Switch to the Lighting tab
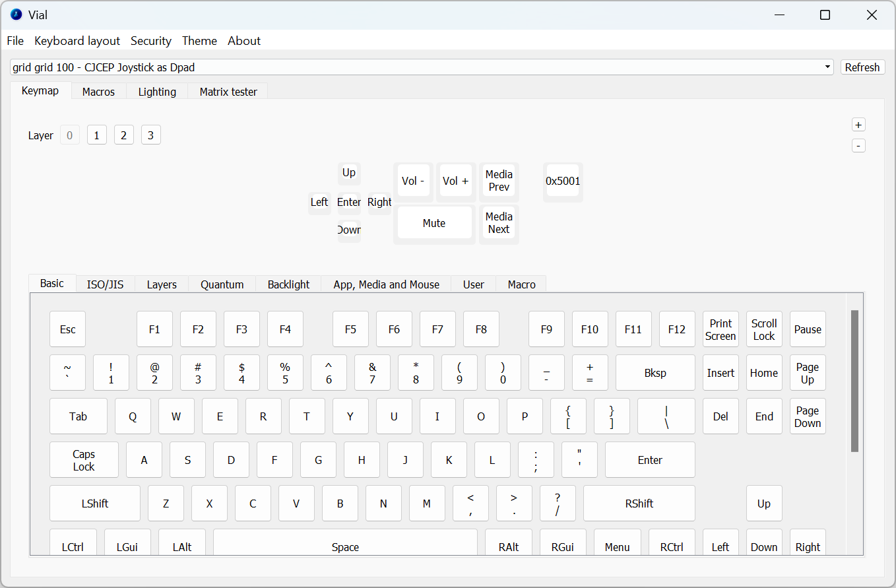Viewport: 896px width, 588px height. [x=157, y=92]
